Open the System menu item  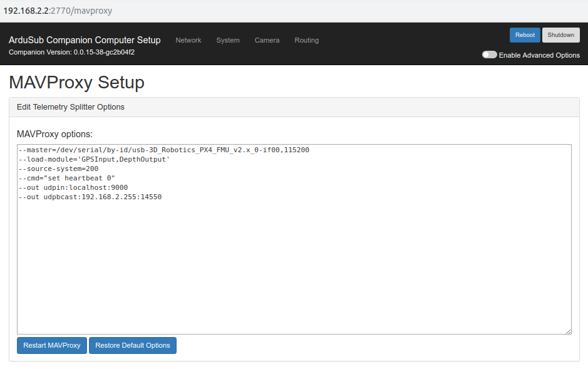coord(228,40)
